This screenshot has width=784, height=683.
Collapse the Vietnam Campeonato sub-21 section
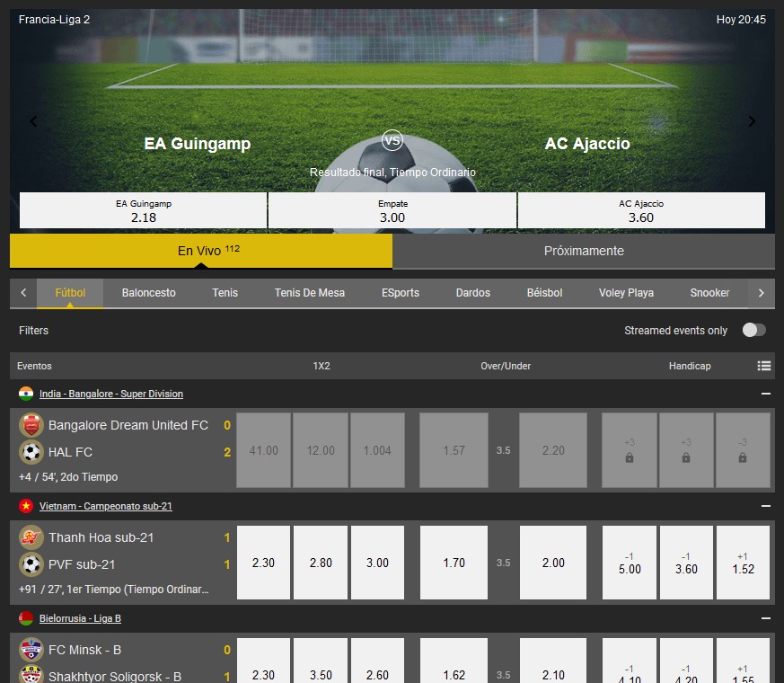(765, 506)
